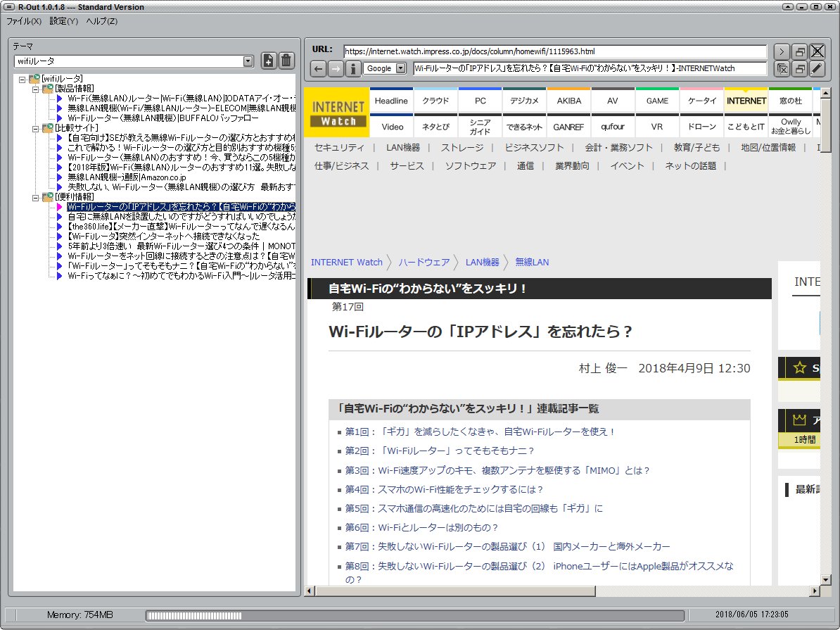Click the pencil edit icon
Image resolution: width=840 pixels, height=630 pixels.
pos(817,68)
